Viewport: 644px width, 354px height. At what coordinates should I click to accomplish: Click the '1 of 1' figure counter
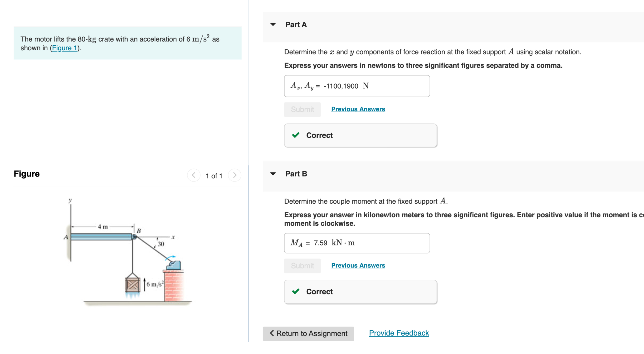tap(214, 176)
